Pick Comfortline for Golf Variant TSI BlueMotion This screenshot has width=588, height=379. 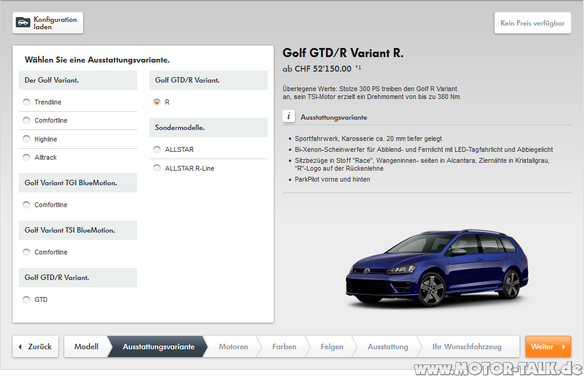click(26, 252)
